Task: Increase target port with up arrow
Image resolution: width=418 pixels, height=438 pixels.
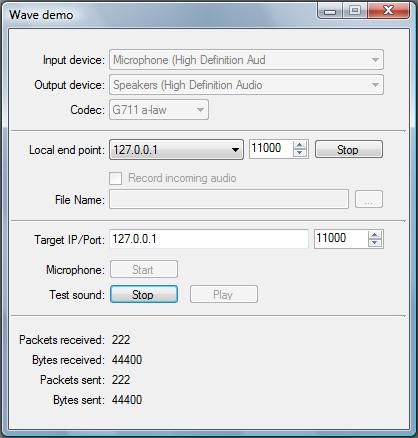Action: click(375, 235)
